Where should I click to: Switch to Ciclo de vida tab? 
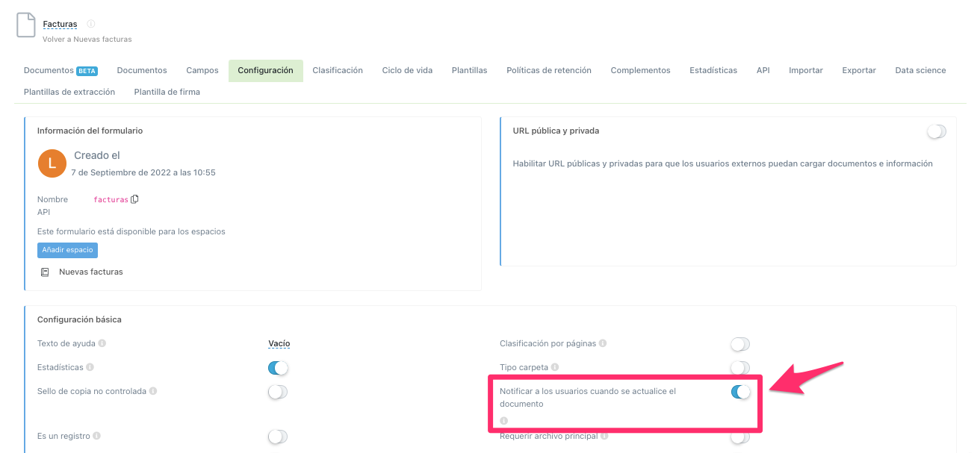pos(407,70)
